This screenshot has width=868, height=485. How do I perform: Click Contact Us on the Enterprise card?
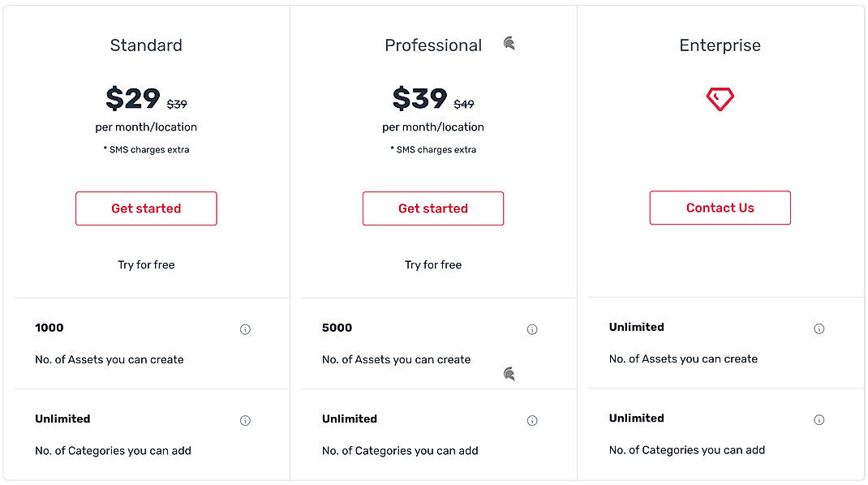tap(720, 208)
